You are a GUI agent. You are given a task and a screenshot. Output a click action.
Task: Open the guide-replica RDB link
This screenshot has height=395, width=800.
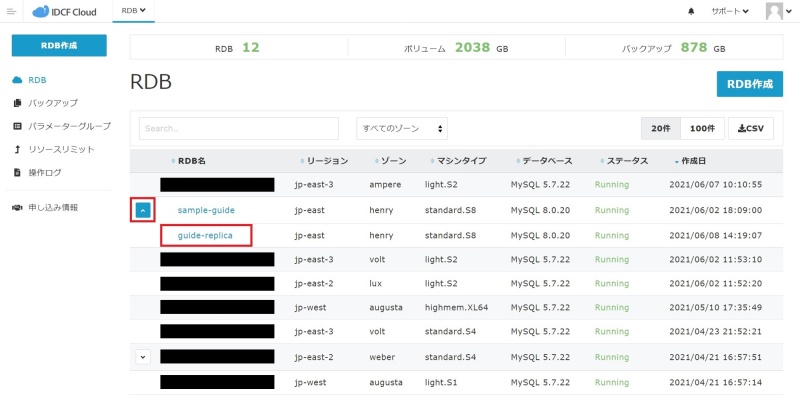click(205, 235)
